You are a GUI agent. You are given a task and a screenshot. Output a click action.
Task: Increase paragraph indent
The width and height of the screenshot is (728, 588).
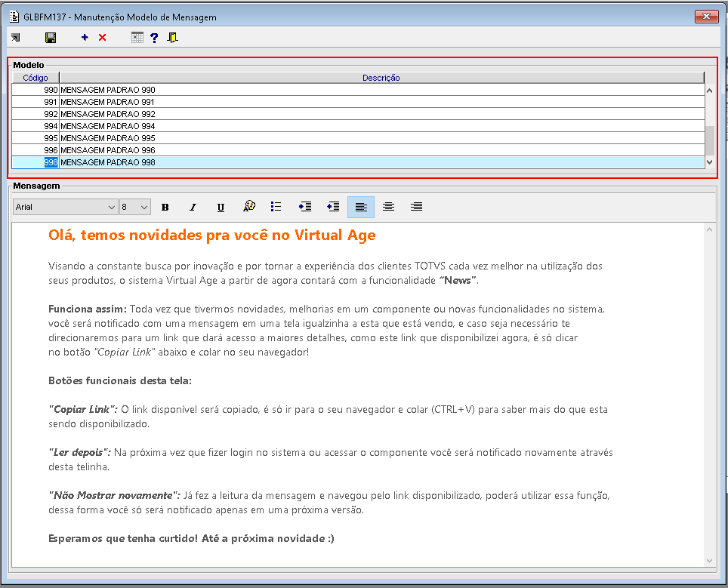pyautogui.click(x=304, y=207)
